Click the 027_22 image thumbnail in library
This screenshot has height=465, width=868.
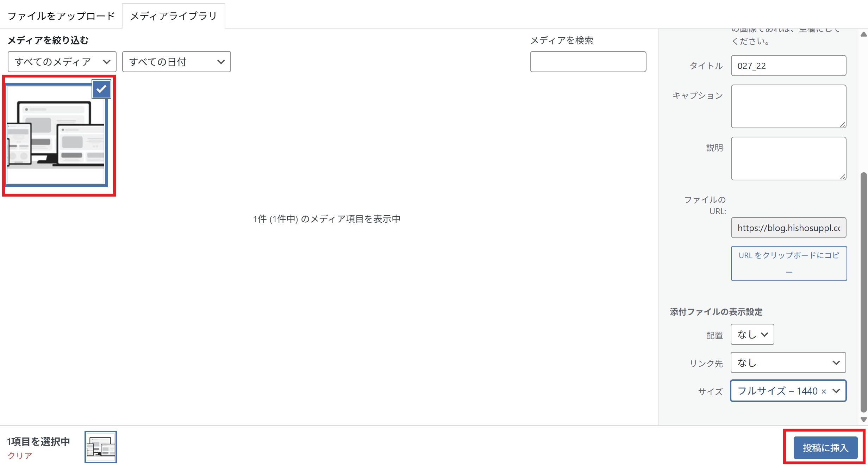pos(56,137)
